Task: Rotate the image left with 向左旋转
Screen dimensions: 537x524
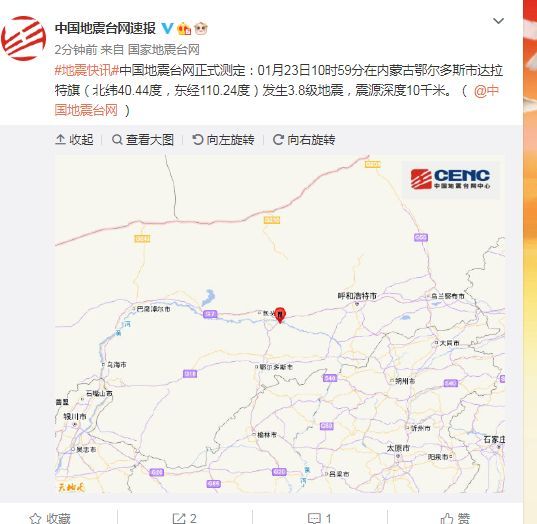Action: point(223,140)
